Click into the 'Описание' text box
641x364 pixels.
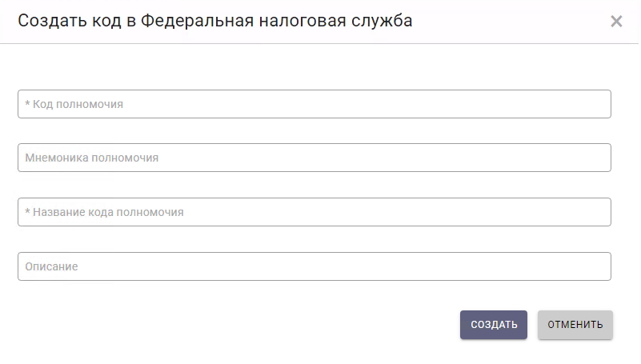(x=314, y=266)
